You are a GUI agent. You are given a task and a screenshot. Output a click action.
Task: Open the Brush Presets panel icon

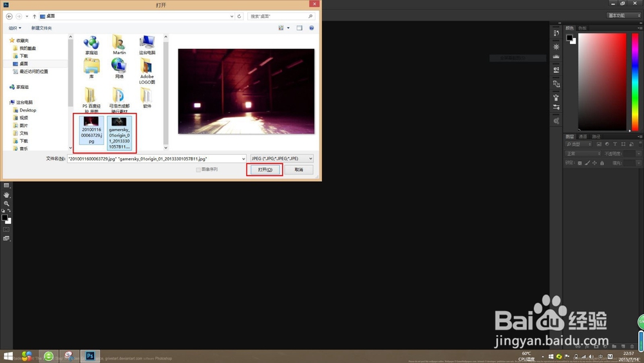pos(556,107)
